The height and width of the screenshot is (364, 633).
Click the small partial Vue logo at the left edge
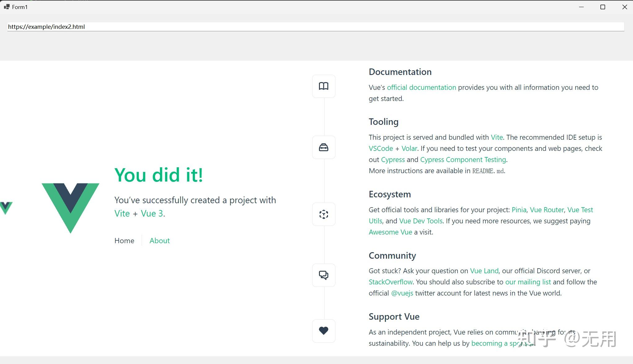(x=6, y=208)
